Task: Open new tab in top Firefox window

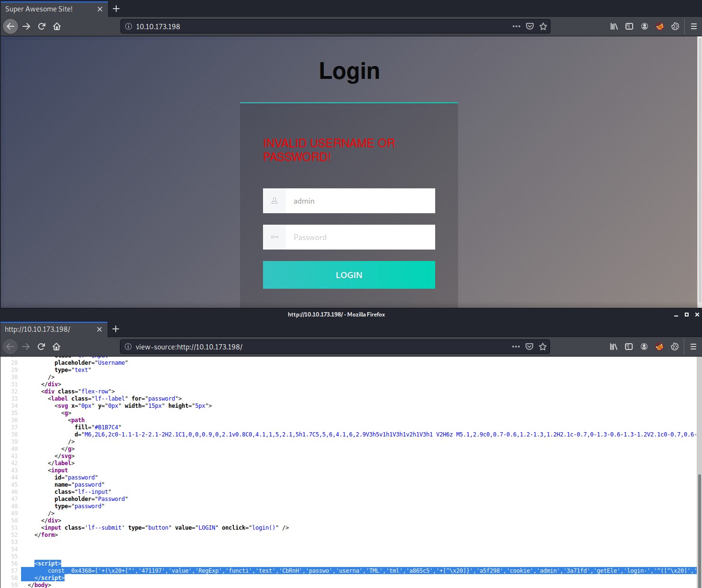Action: pos(116,9)
